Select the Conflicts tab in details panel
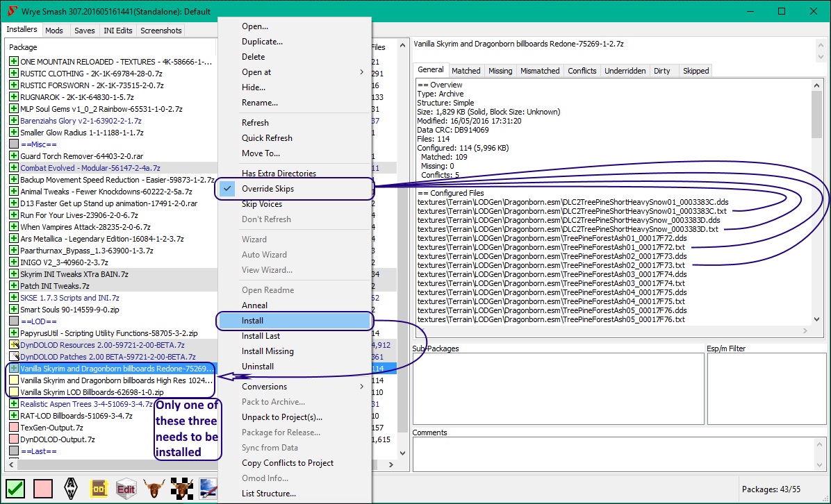This screenshot has width=831, height=504. (582, 70)
